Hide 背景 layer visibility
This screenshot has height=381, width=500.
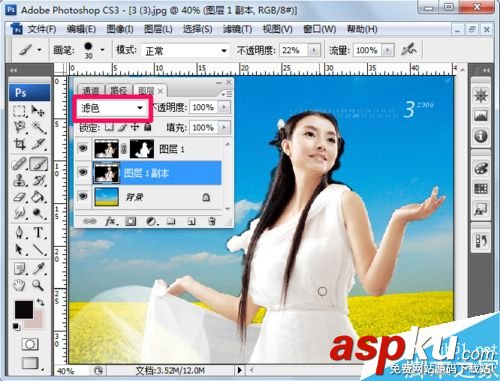point(83,196)
